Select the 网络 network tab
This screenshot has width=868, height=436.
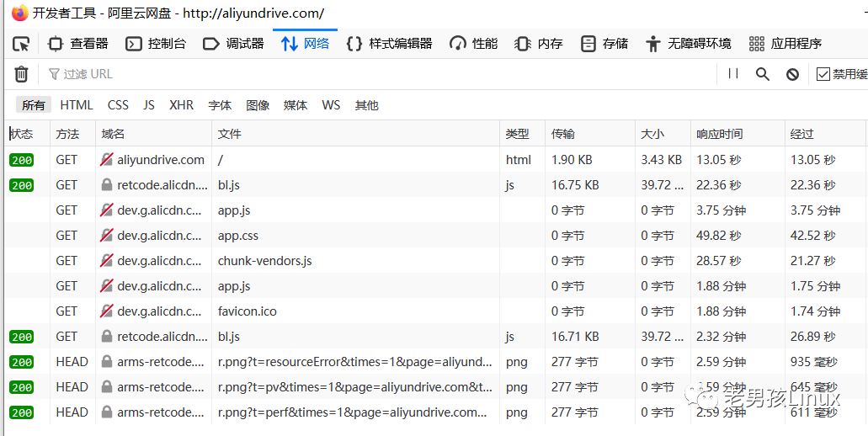tap(305, 44)
